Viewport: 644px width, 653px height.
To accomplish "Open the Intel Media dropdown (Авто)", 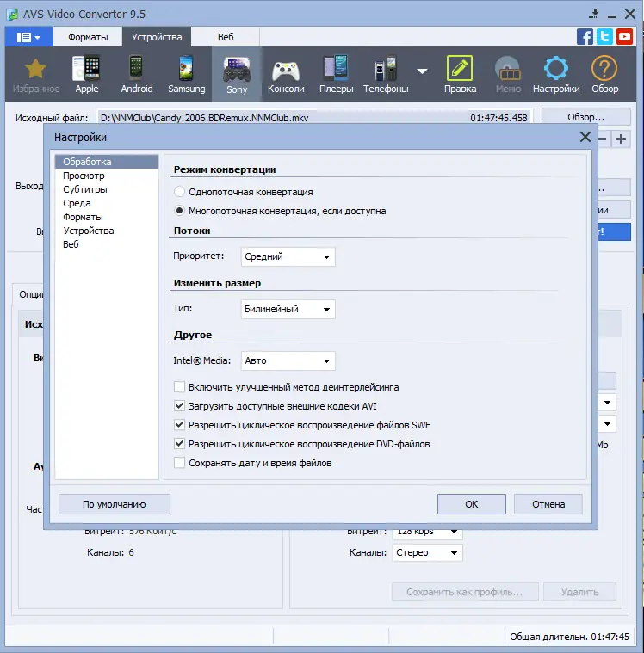I will (288, 360).
